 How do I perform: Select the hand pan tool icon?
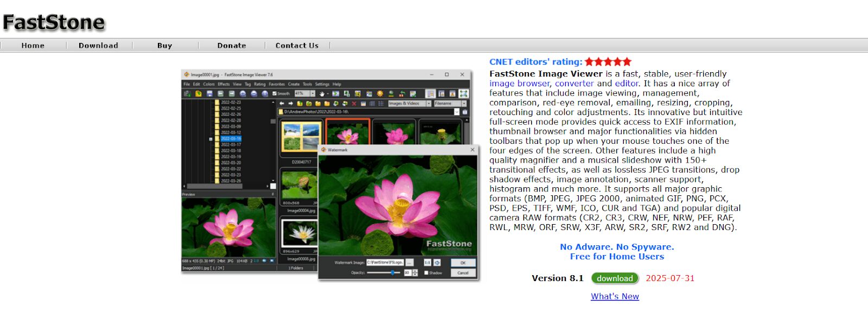(x=322, y=94)
